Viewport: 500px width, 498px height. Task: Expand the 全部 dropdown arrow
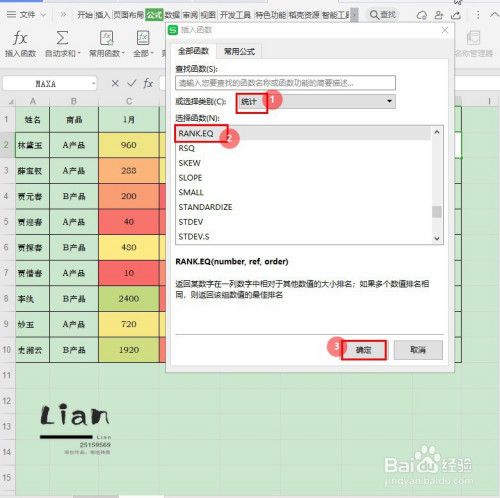[152, 53]
